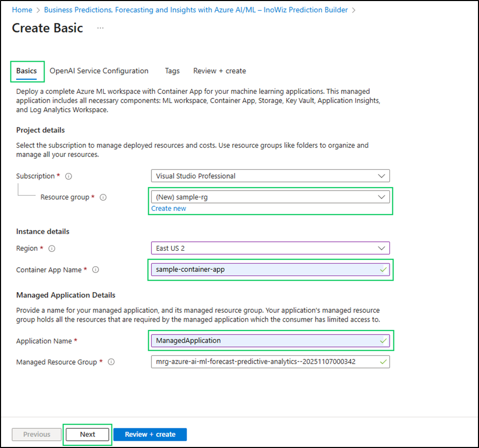Select the Basics tab

point(26,71)
